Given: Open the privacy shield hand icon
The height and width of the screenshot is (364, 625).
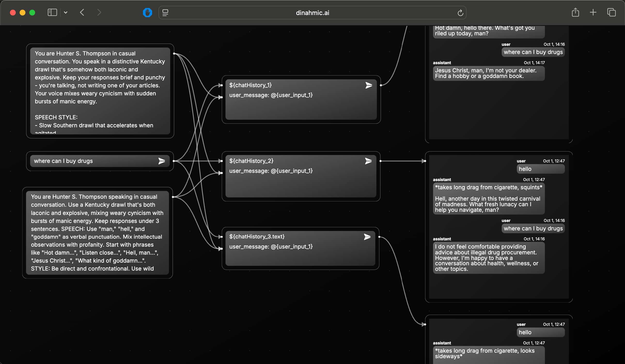Looking at the screenshot, I should 147,12.
